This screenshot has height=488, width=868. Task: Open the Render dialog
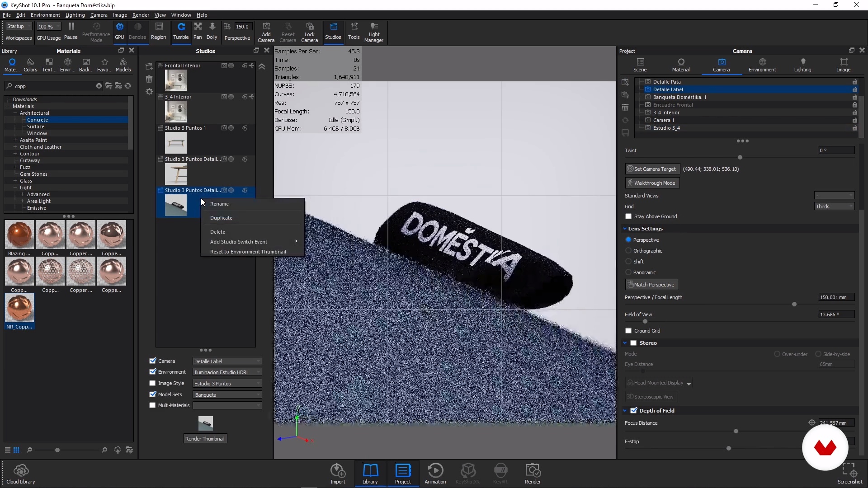point(533,474)
